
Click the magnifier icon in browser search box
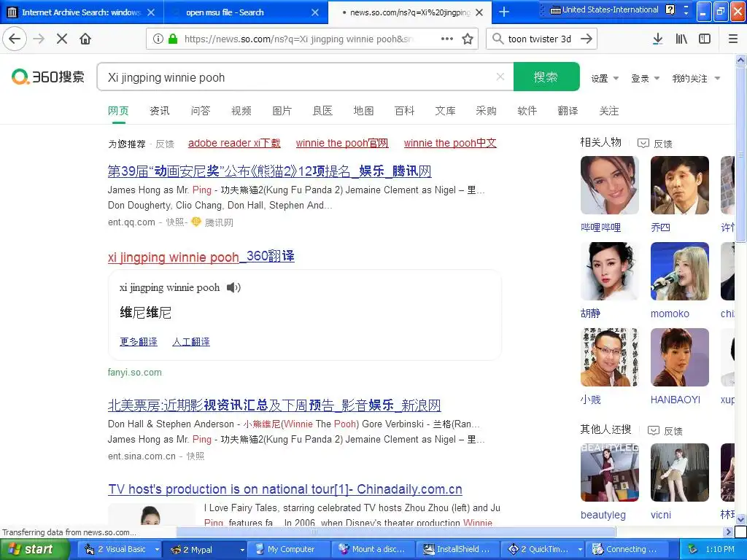point(498,39)
